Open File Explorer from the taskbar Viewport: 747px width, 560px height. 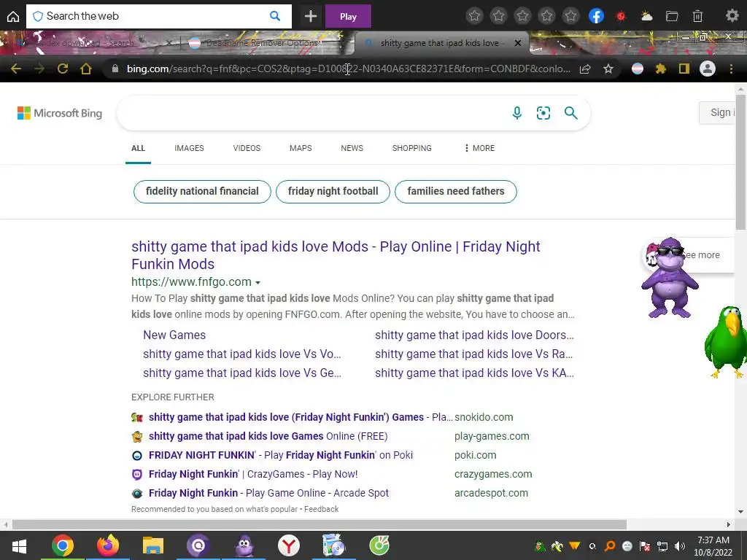(153, 545)
